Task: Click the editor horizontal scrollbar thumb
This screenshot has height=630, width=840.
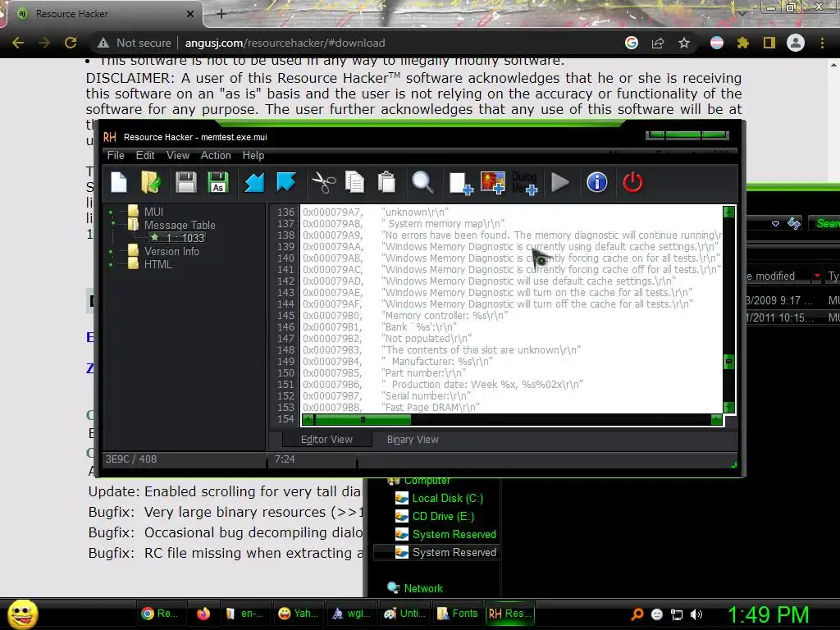Action: pyautogui.click(x=363, y=420)
